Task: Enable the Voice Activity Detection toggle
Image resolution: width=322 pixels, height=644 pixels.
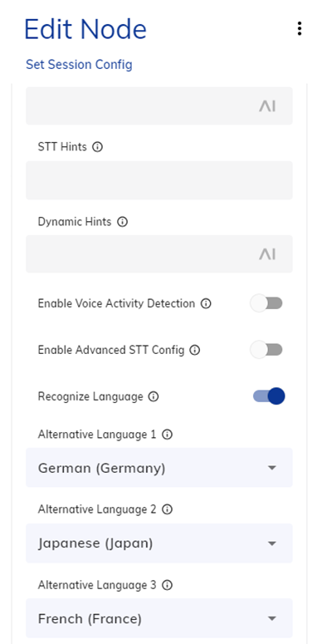Action: pos(266,303)
